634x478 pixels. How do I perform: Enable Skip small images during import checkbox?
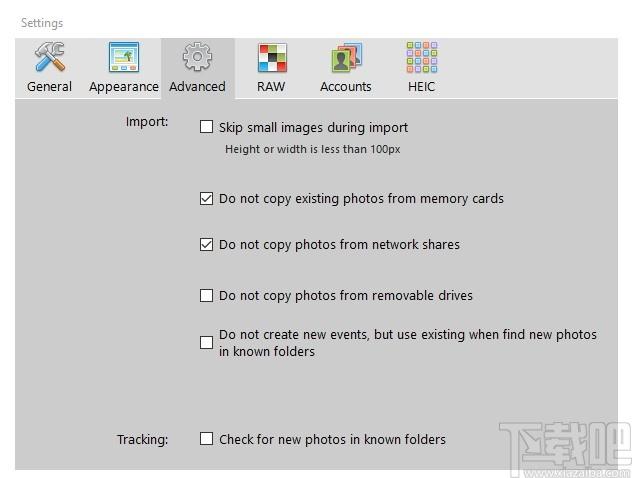coord(206,127)
